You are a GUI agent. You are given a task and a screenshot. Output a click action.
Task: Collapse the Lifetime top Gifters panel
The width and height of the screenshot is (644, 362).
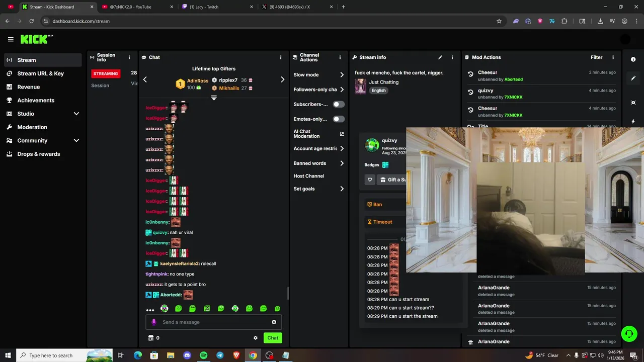pyautogui.click(x=214, y=98)
